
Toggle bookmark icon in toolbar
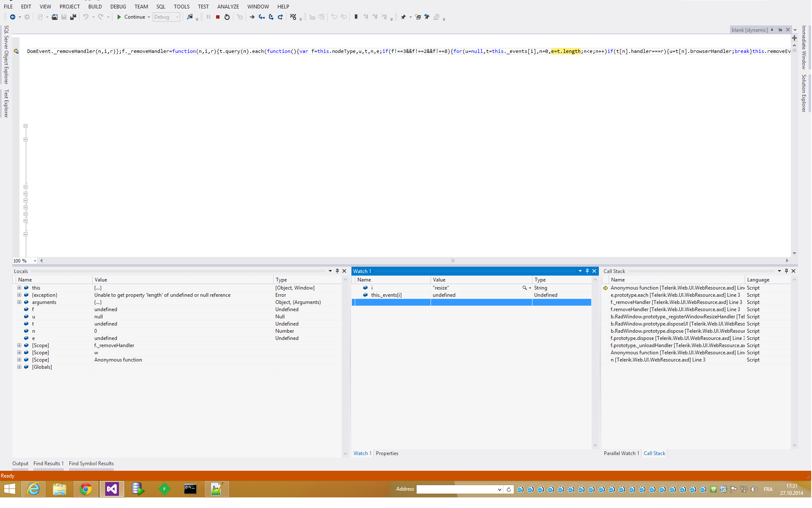[x=356, y=17]
